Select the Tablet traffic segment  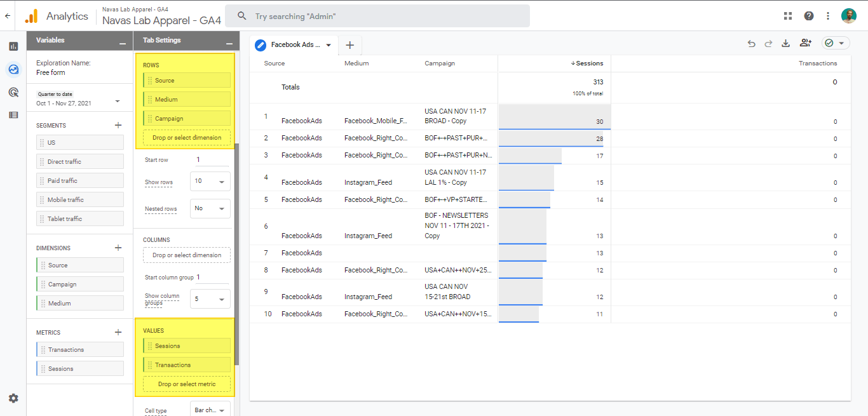80,219
